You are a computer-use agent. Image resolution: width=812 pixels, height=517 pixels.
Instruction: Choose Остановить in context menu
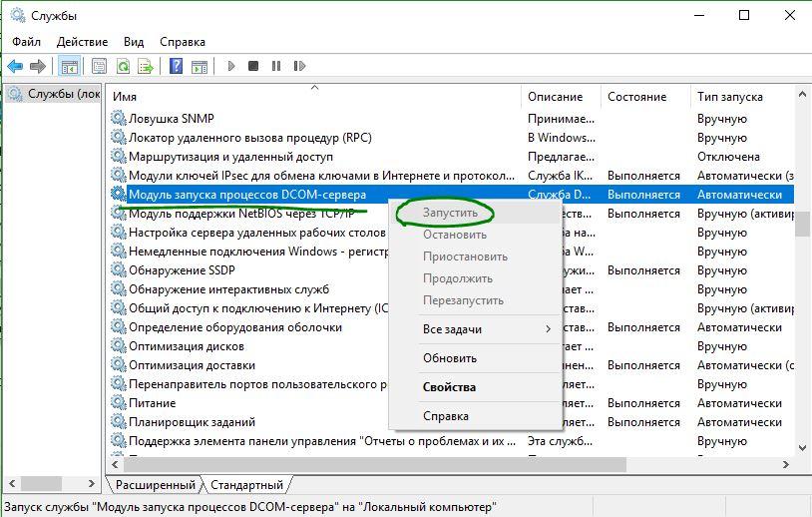pos(455,235)
